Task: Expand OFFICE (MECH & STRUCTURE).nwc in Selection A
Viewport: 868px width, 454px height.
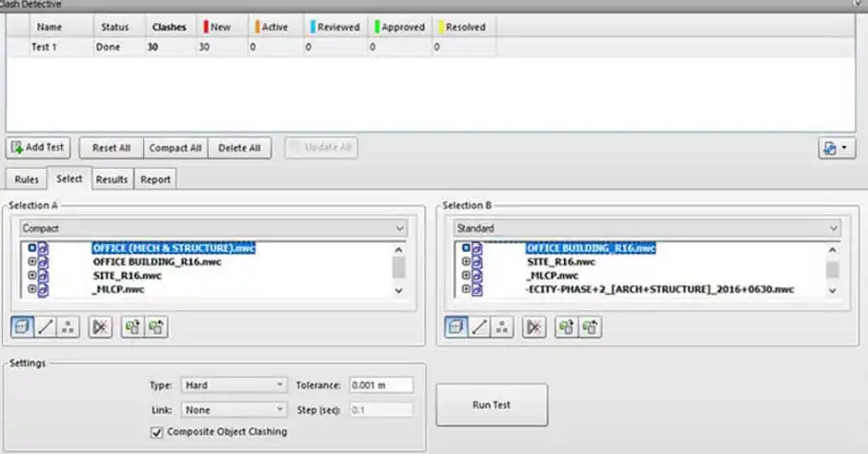Action: (32, 248)
